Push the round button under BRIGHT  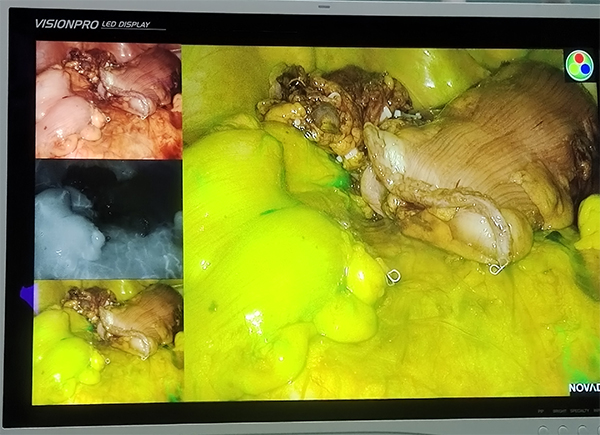pos(563,430)
